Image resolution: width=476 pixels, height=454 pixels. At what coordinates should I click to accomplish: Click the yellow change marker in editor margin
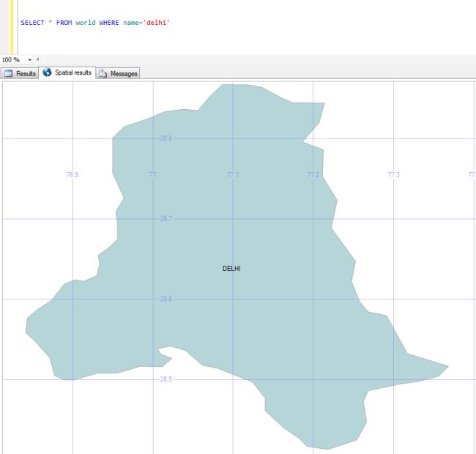point(12,26)
